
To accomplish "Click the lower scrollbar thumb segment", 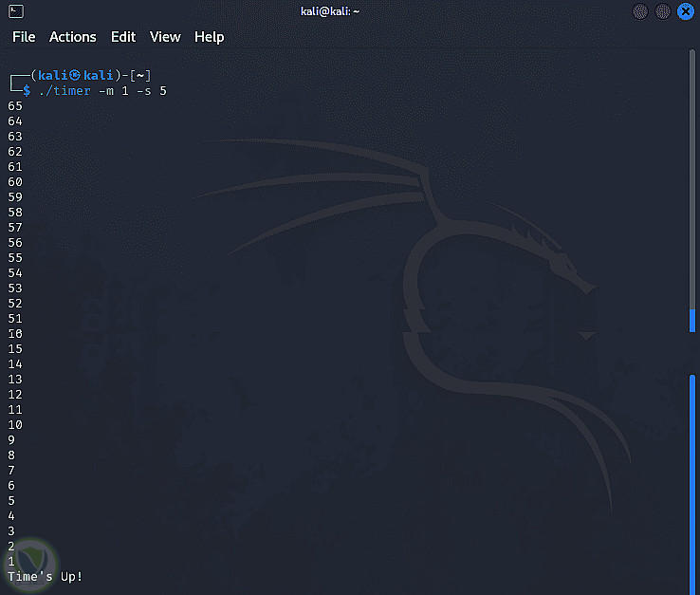I will click(x=692, y=485).
